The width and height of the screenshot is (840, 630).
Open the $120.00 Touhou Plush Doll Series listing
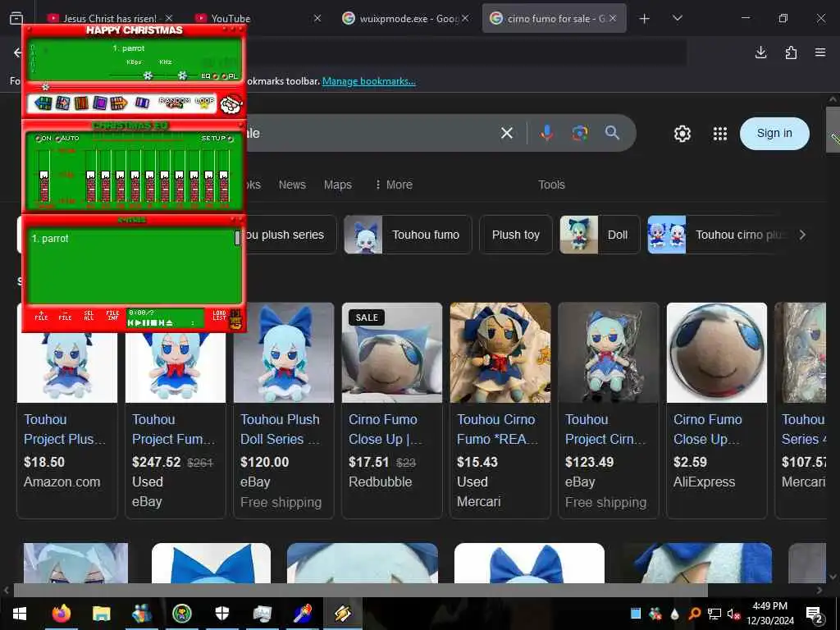pos(283,410)
